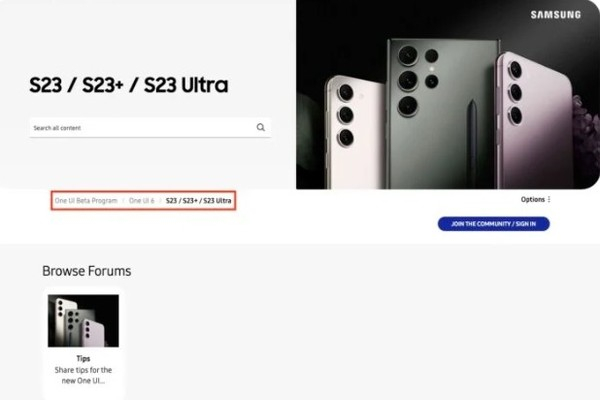Click the lavender S23+ phone in banner
The width and height of the screenshot is (600, 400).
[x=536, y=121]
